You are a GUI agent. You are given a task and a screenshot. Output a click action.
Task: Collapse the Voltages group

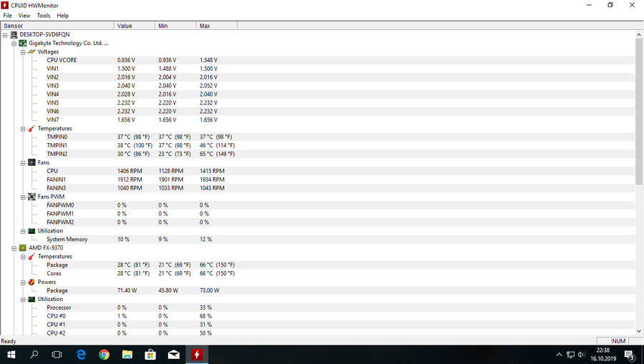tap(23, 52)
